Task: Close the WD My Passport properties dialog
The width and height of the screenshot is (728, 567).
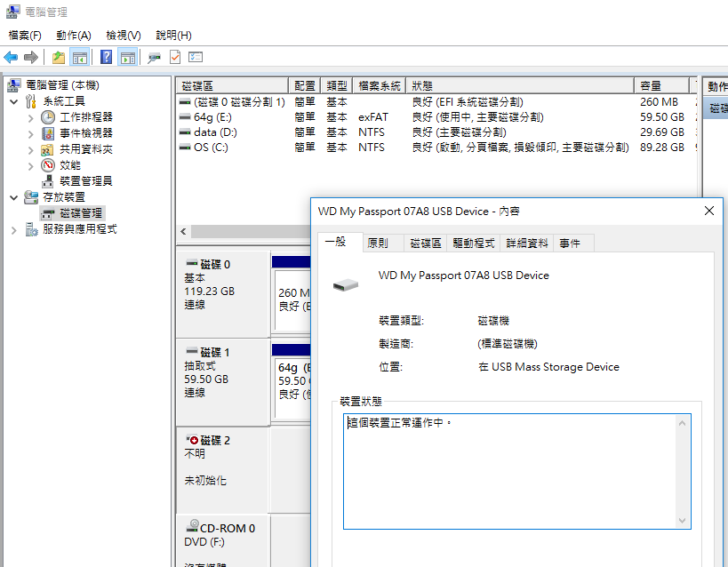Action: 709,212
